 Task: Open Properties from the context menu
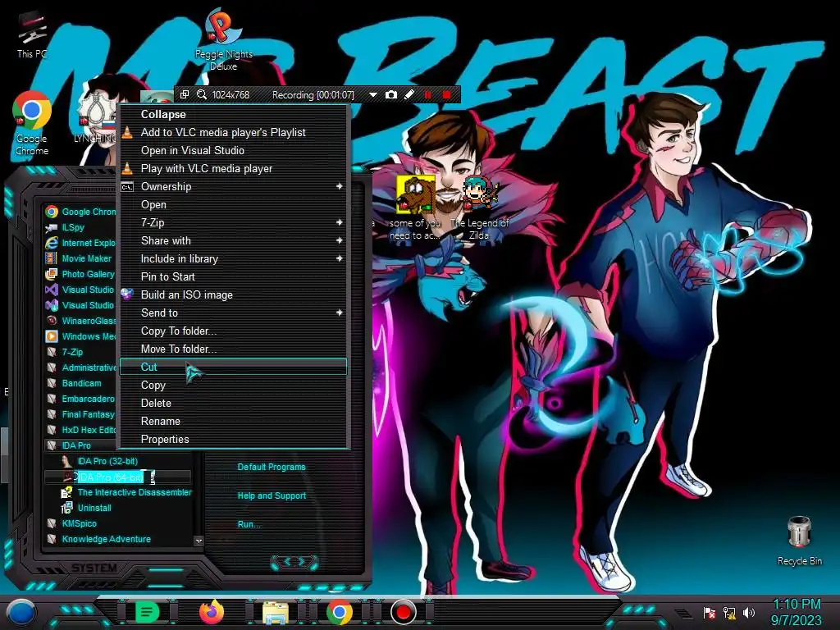pyautogui.click(x=234, y=440)
